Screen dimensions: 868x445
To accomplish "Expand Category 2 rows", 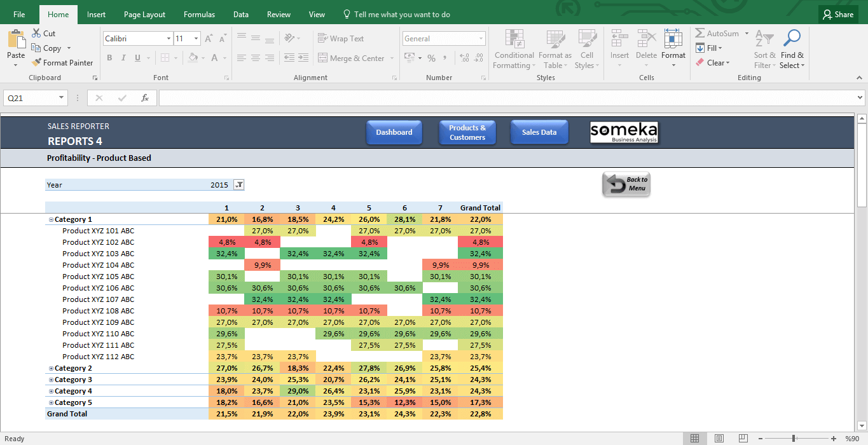I will tap(51, 368).
